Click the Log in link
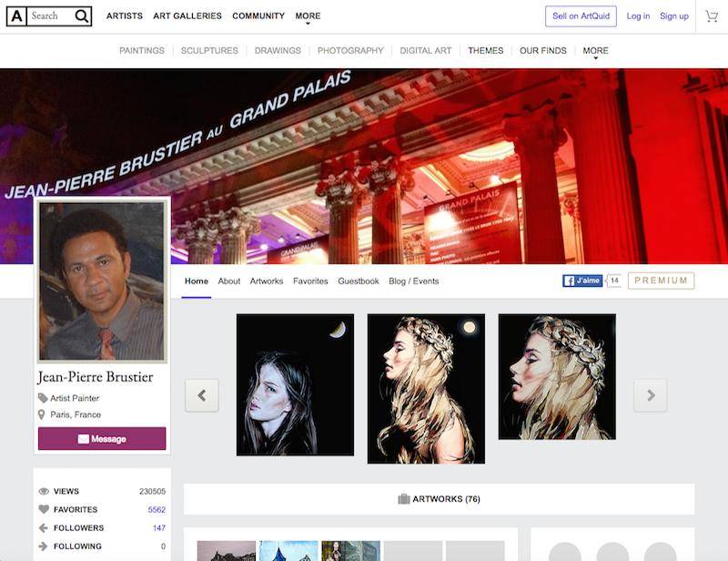The image size is (728, 561). coord(638,16)
